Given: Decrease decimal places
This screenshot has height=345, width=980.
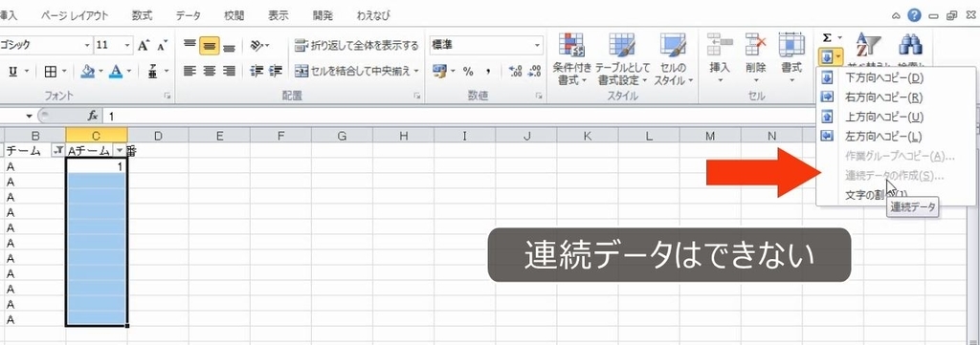Looking at the screenshot, I should pyautogui.click(x=534, y=72).
